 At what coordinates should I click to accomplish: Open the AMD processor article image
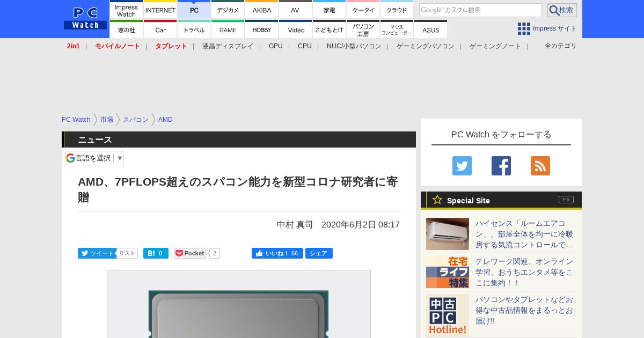[x=239, y=304]
